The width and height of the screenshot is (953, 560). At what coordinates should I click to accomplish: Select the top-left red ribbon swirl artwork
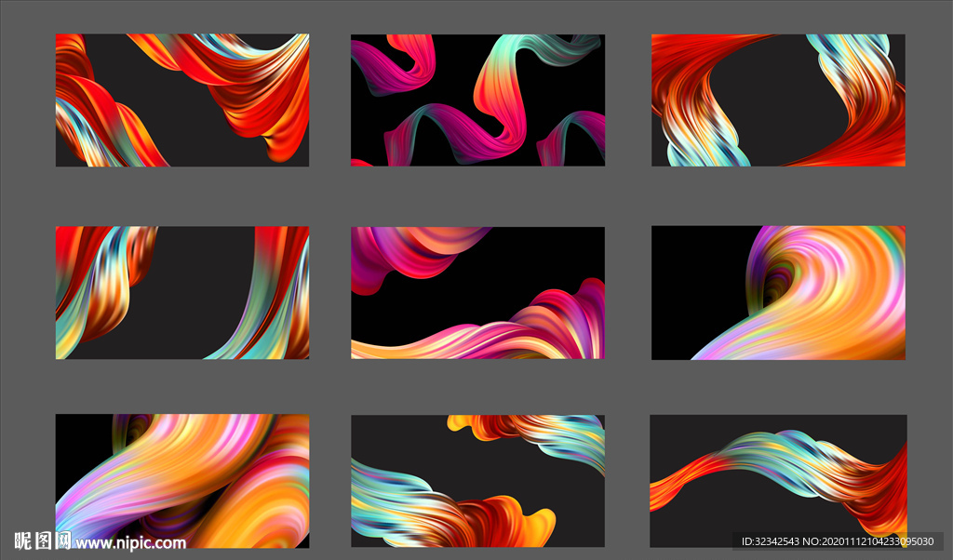pos(182,100)
